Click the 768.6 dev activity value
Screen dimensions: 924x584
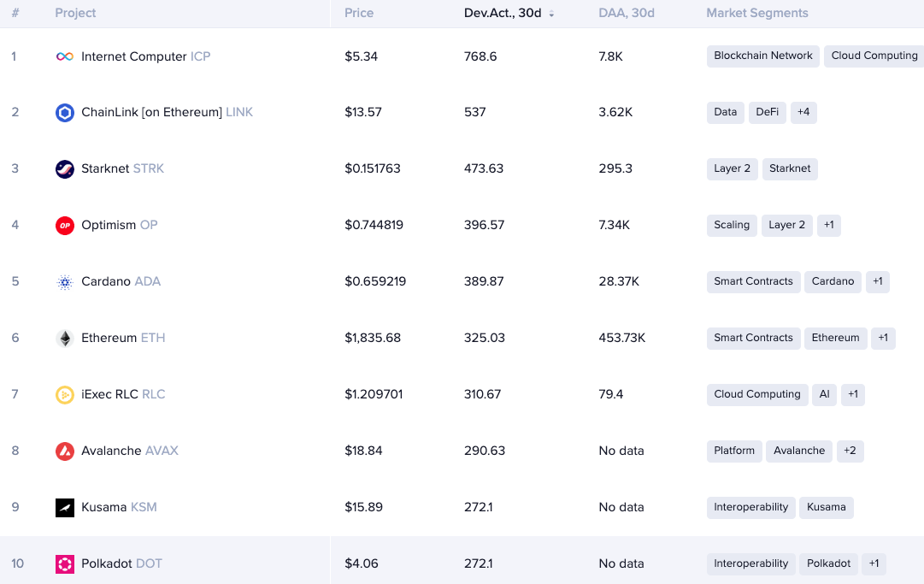tap(480, 56)
